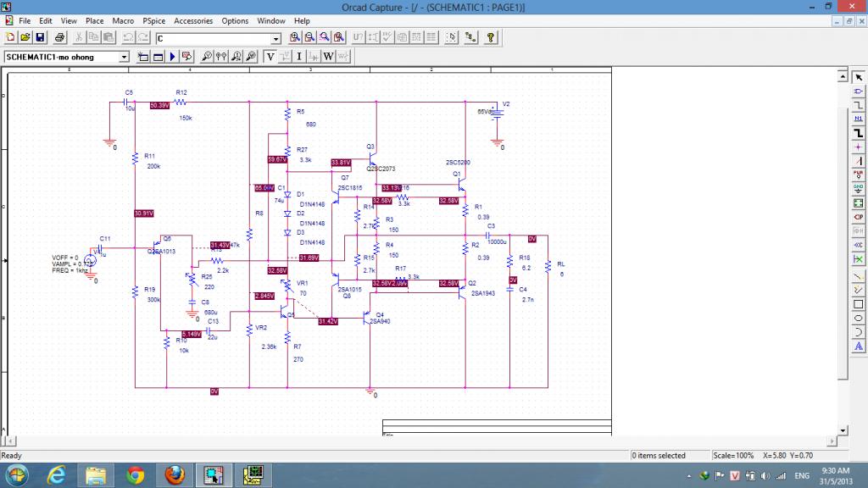Select the Place Bus Entry tool
Screen dimensions: 868x488
point(858,161)
